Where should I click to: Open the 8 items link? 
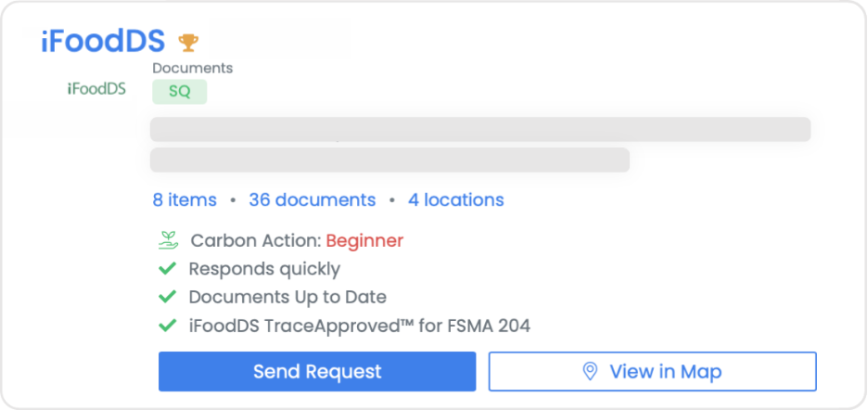(185, 199)
